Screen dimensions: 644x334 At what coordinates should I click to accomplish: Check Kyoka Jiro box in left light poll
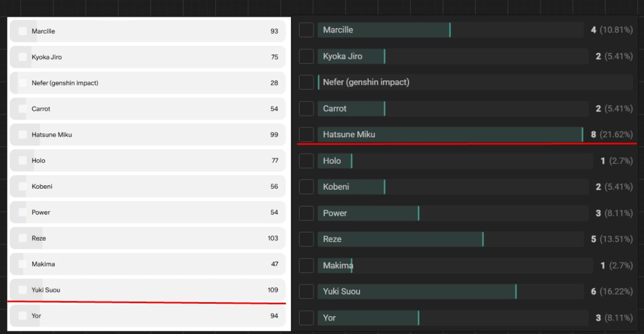pyautogui.click(x=22, y=57)
